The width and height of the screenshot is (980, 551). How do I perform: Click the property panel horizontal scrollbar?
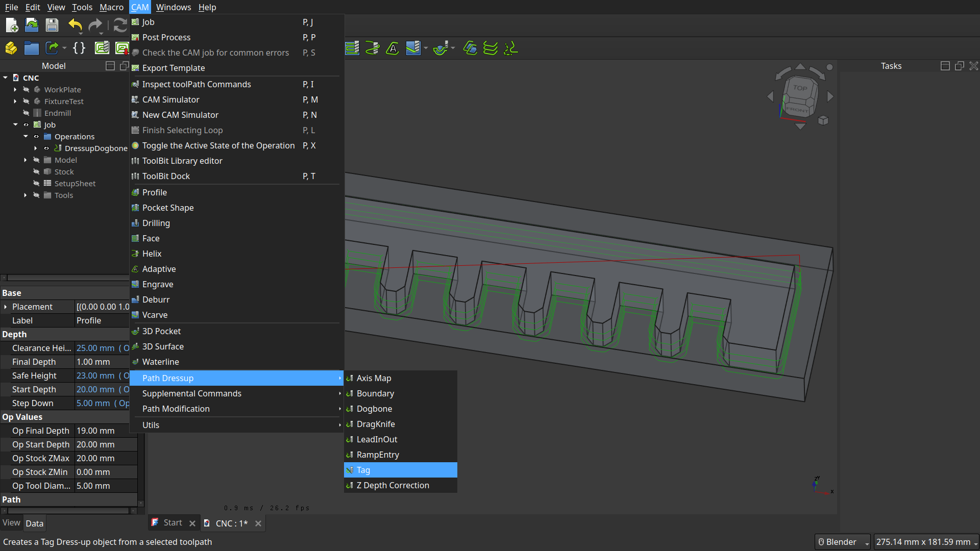pos(69,510)
